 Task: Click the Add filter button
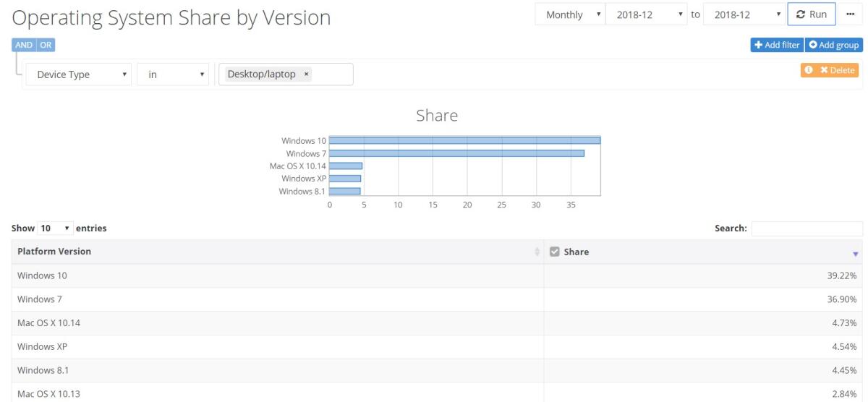coord(776,45)
